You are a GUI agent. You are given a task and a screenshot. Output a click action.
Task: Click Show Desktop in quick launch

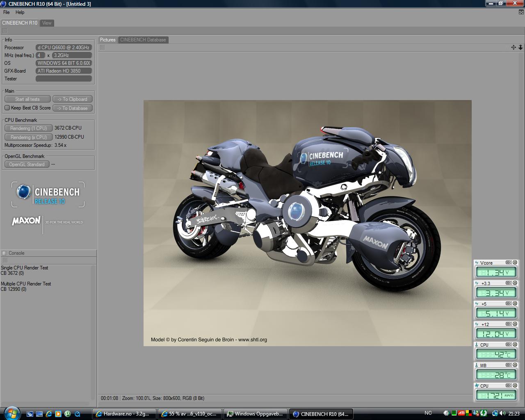[x=39, y=414]
